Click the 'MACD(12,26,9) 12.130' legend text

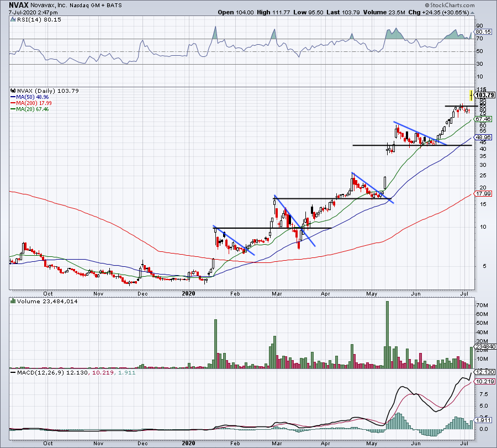coord(52,372)
